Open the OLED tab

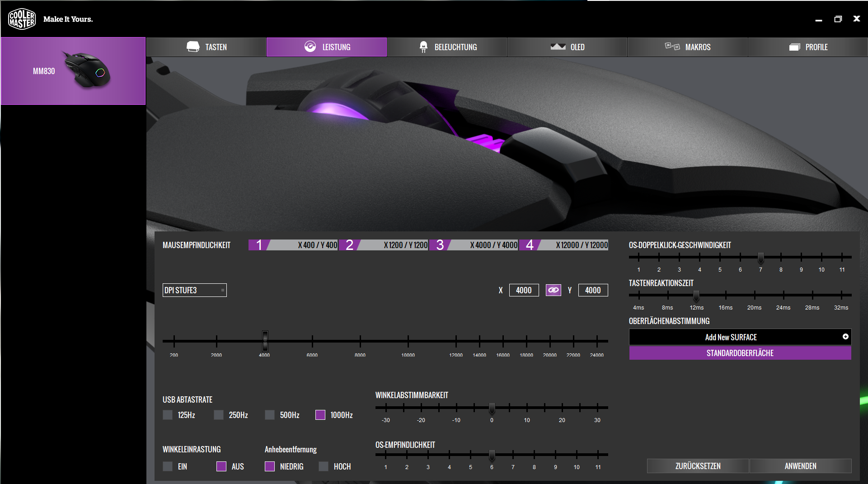coord(567,47)
